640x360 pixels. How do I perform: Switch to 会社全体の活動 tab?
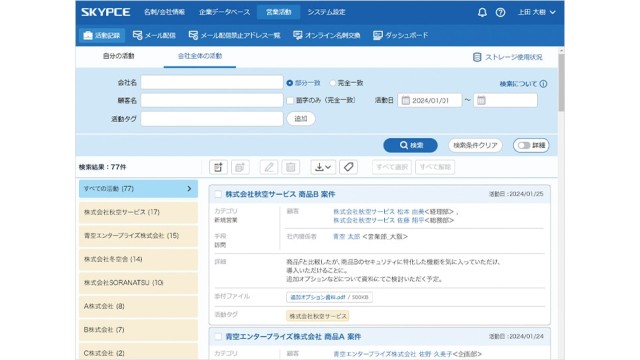[x=200, y=56]
